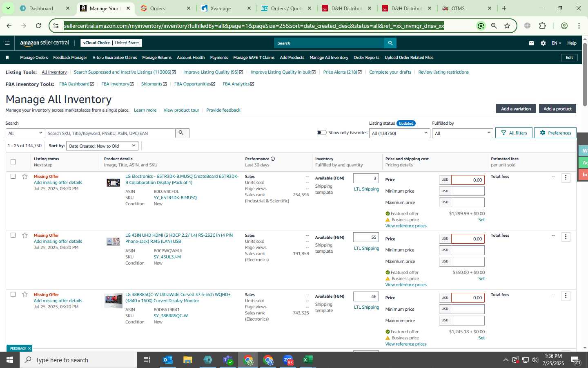The height and width of the screenshot is (368, 588).
Task: Open Excel from the taskbar
Action: pyautogui.click(x=308, y=360)
